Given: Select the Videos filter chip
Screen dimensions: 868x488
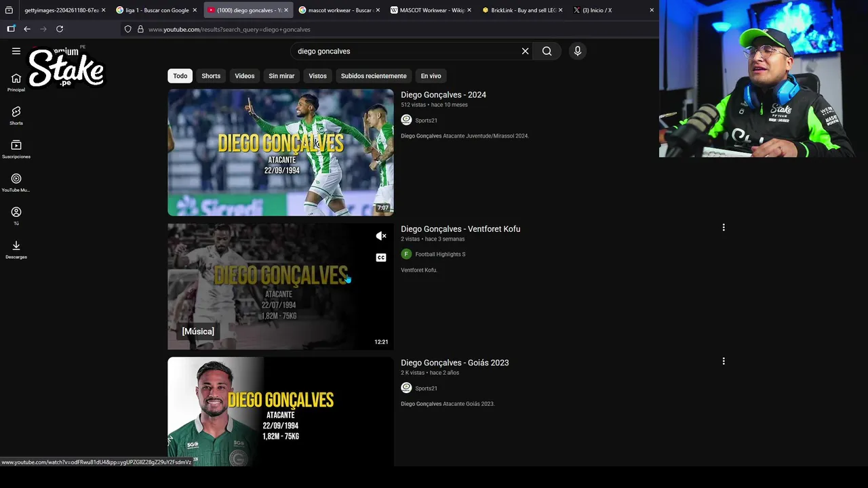Looking at the screenshot, I should coord(245,76).
